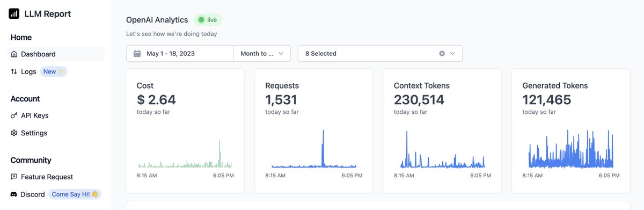Click the Community section heading
Screen dimensions: 644x210
coord(31,160)
